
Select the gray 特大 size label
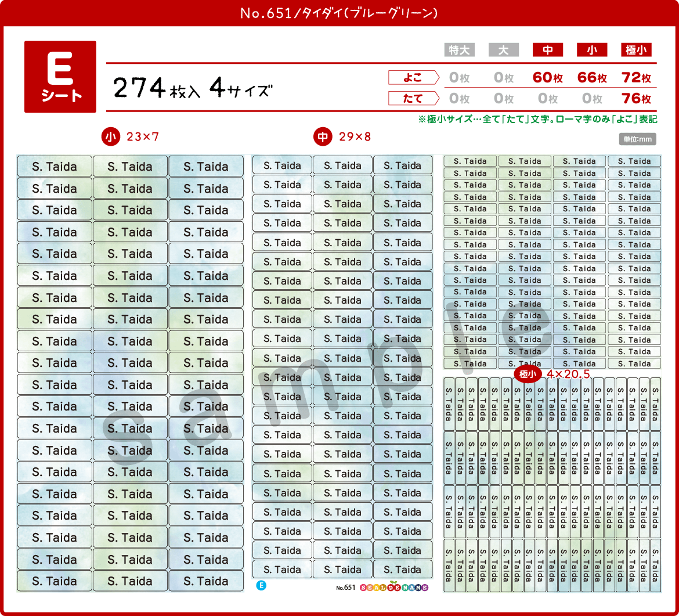click(460, 50)
